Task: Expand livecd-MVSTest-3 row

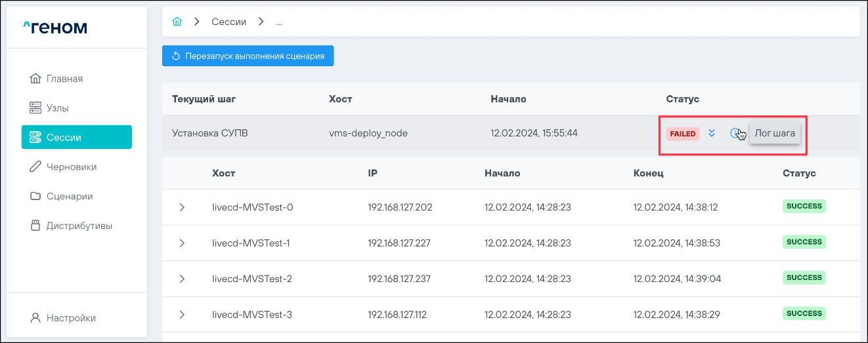Action: (x=182, y=315)
